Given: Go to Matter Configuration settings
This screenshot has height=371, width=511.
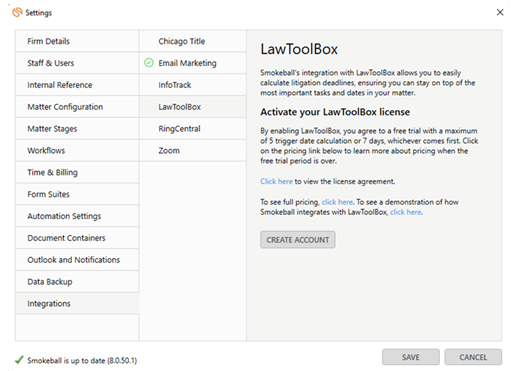Looking at the screenshot, I should pos(77,107).
